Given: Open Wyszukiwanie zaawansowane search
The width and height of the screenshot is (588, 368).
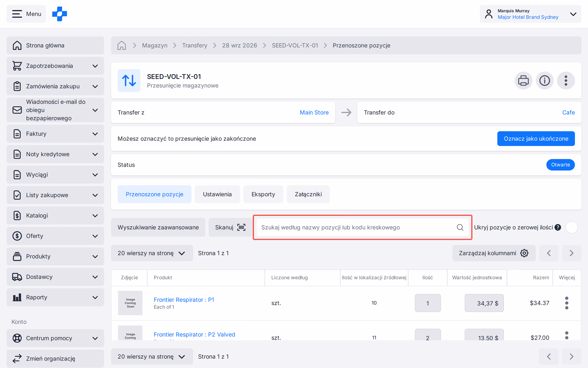Looking at the screenshot, I should pyautogui.click(x=158, y=227).
